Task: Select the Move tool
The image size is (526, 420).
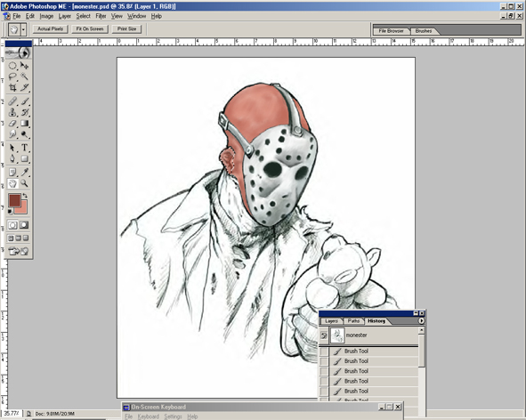Action: click(x=25, y=66)
